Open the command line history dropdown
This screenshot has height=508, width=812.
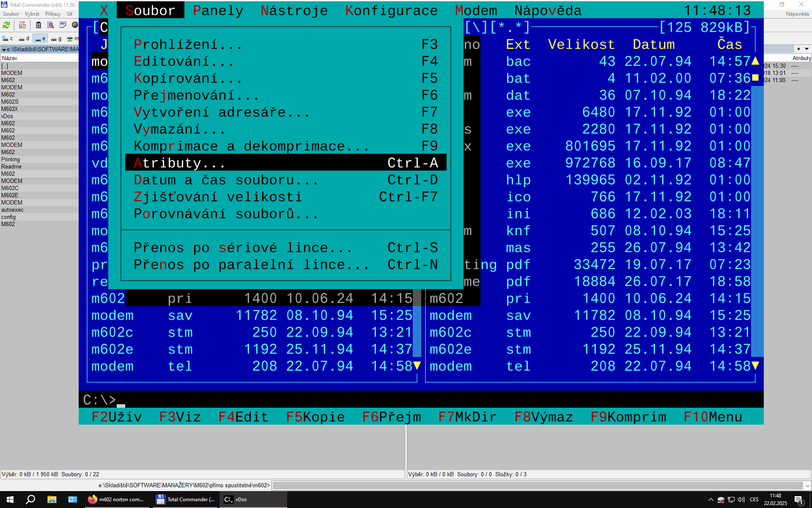pyautogui.click(x=807, y=486)
